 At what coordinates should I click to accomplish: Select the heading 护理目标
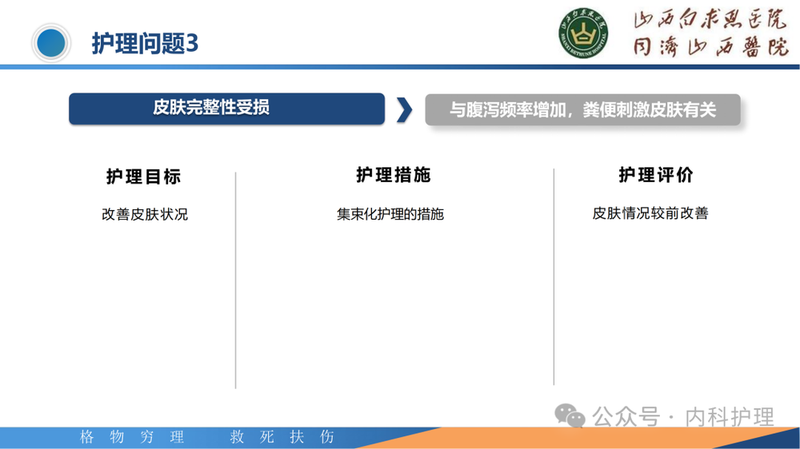click(143, 177)
